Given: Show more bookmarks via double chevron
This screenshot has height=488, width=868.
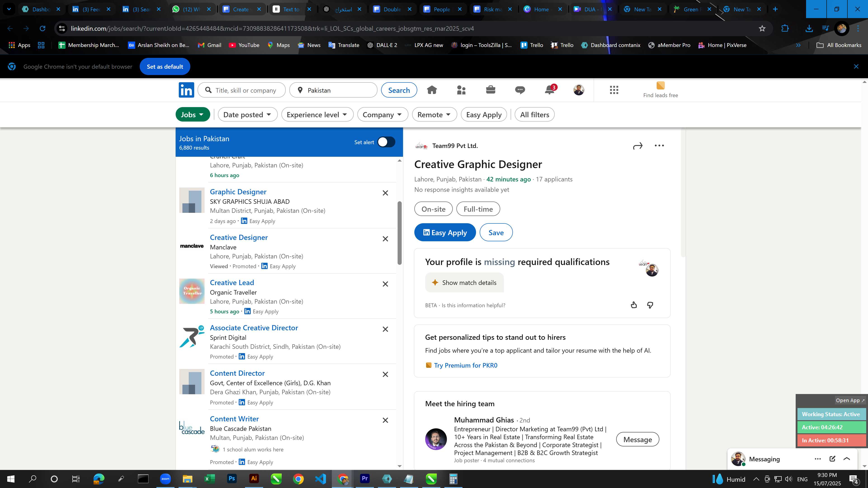Looking at the screenshot, I should [x=798, y=45].
